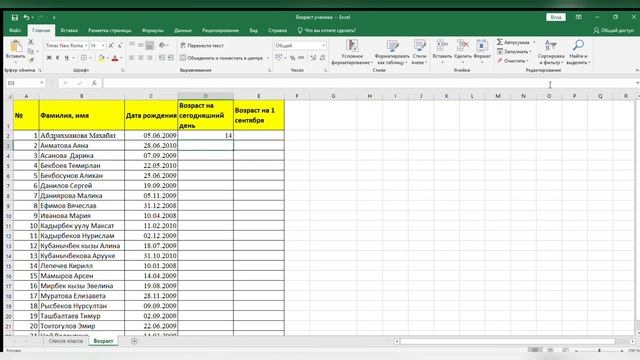Open the Формулы tab
The image size is (640, 360).
tap(153, 31)
